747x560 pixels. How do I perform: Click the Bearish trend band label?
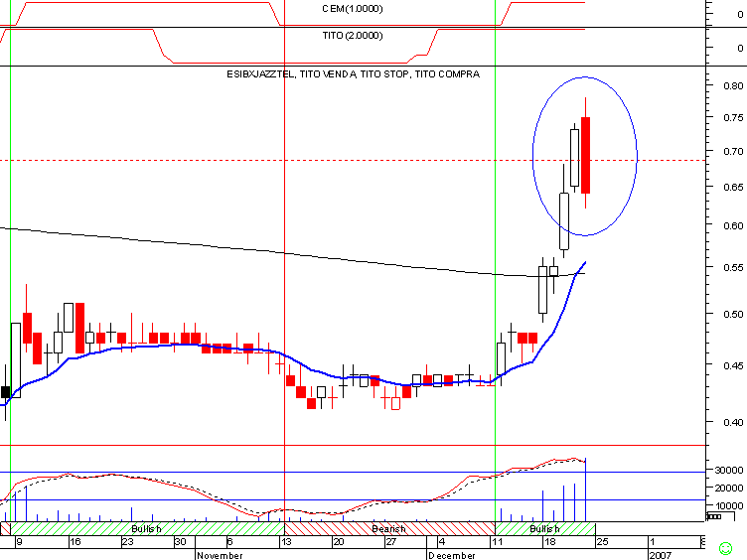click(388, 528)
